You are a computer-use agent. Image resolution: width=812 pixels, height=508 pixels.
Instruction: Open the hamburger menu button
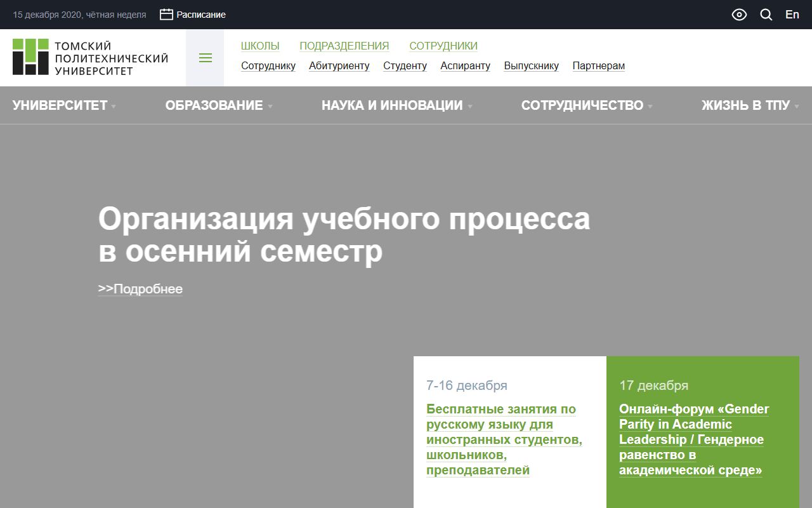click(205, 58)
